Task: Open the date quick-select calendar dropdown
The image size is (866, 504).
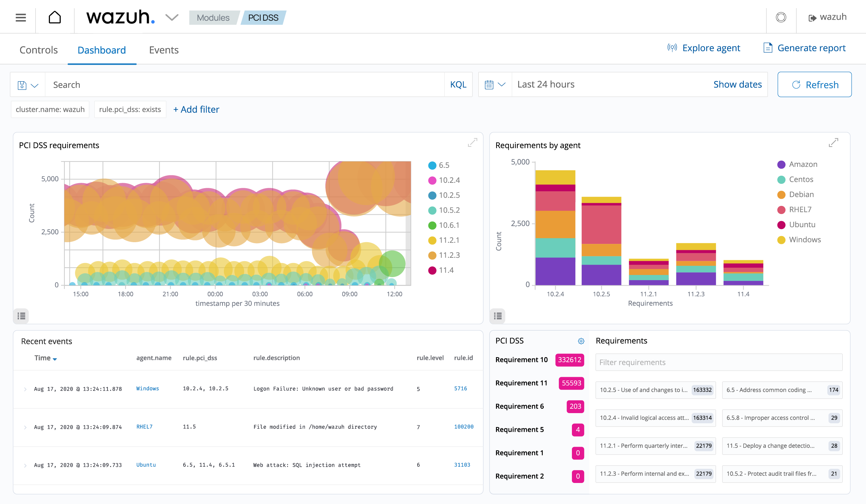Action: click(x=495, y=84)
